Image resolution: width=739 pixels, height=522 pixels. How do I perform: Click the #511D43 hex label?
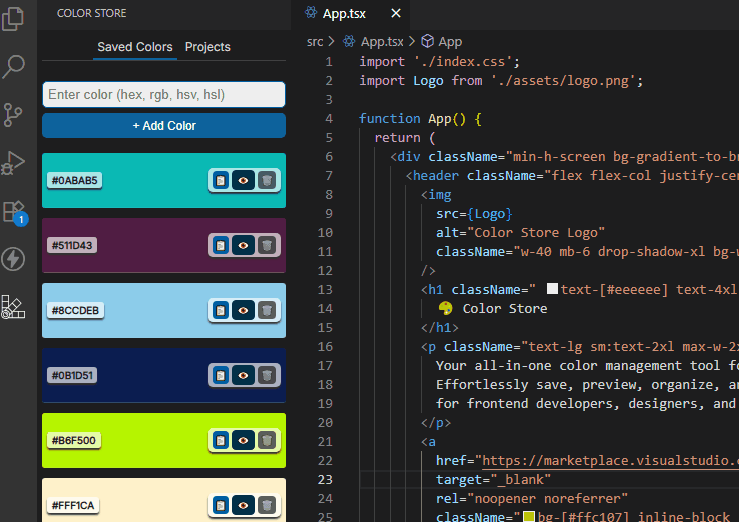(72, 245)
